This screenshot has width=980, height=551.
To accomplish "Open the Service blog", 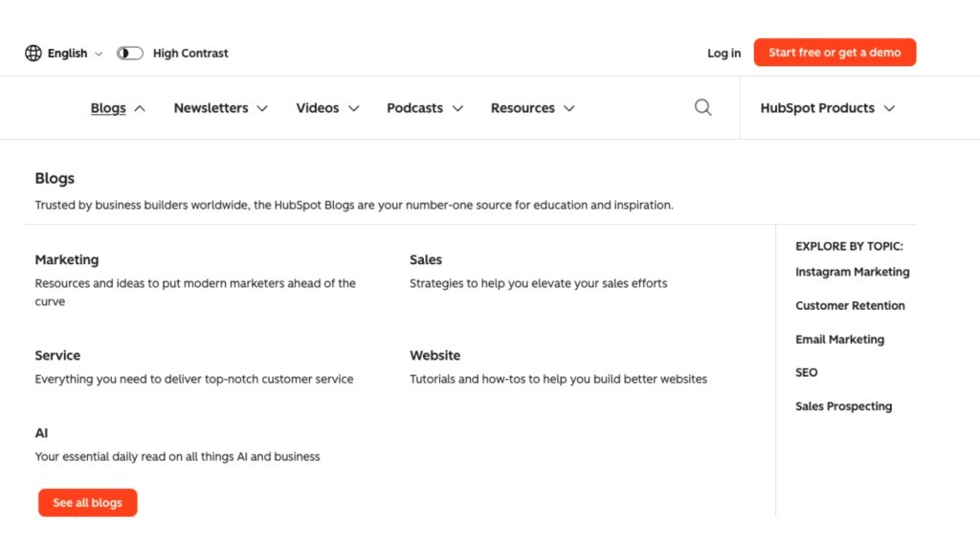I will (57, 355).
